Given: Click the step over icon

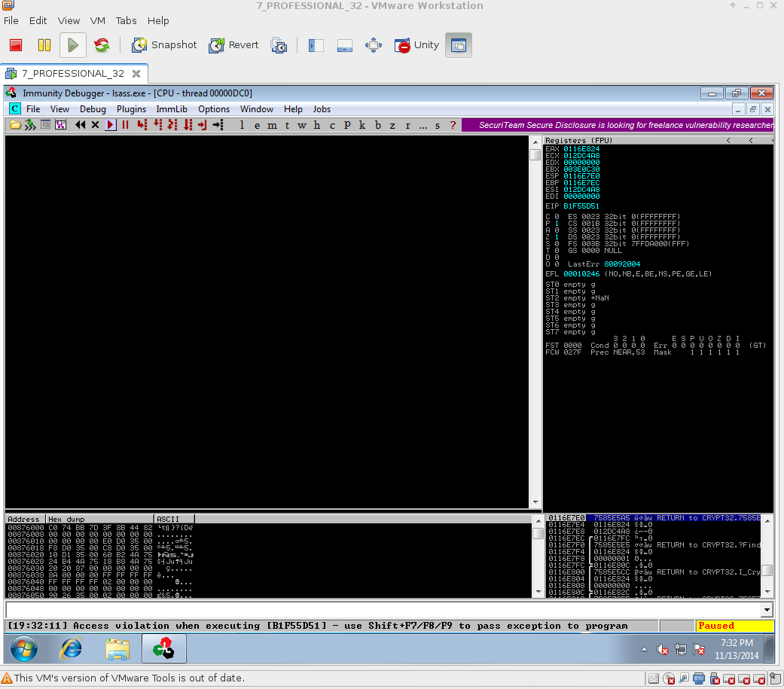Looking at the screenshot, I should coord(158,125).
